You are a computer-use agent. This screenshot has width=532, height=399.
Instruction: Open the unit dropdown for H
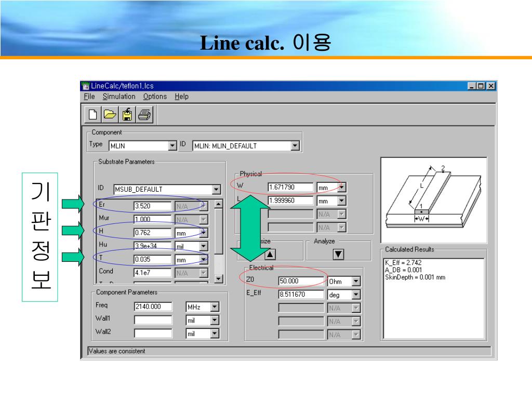click(203, 233)
